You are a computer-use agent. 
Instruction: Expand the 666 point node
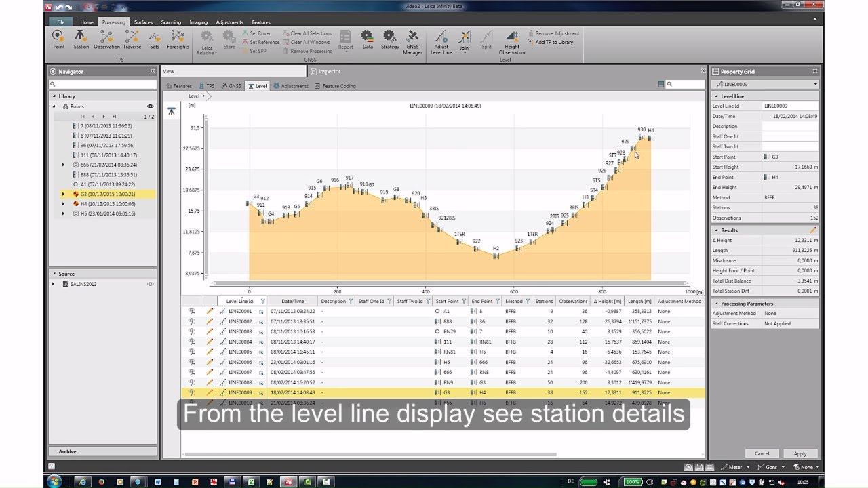(64, 165)
